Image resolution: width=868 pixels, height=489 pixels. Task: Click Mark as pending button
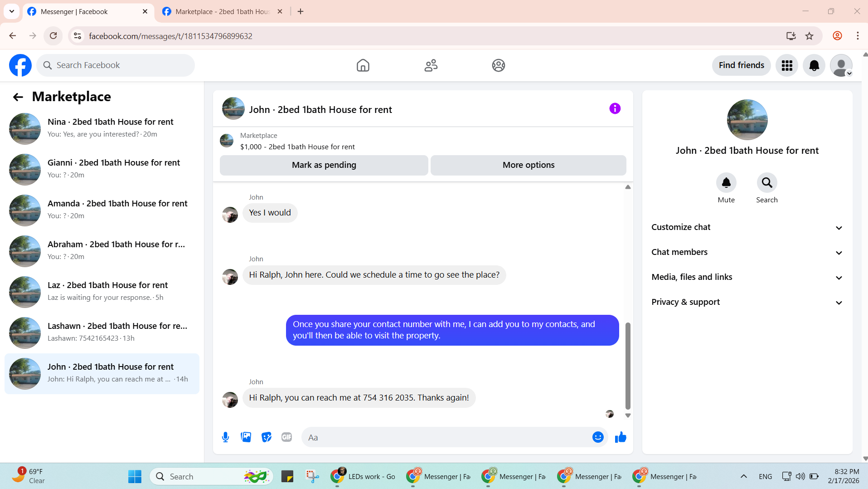[324, 165]
